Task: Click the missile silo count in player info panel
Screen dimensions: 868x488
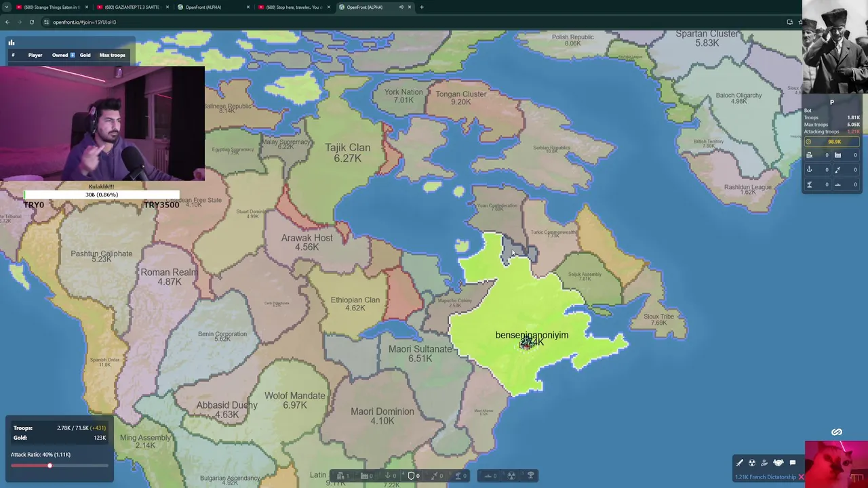Action: pos(837,169)
